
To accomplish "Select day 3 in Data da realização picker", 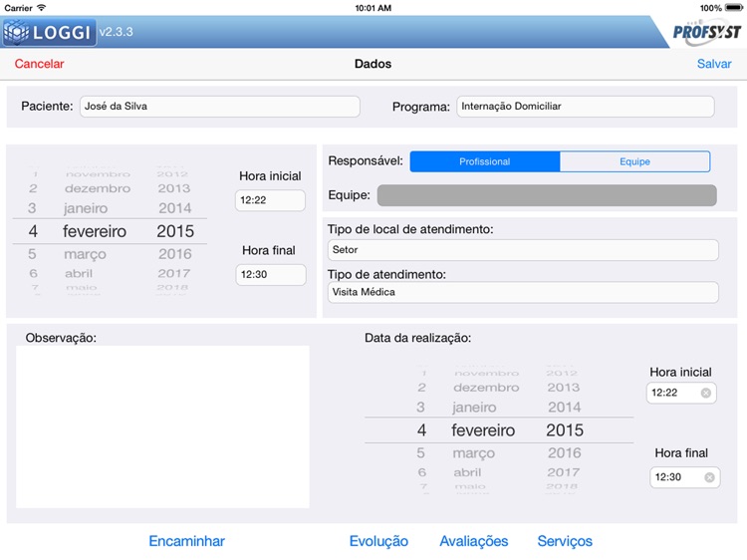I will pyautogui.click(x=420, y=407).
